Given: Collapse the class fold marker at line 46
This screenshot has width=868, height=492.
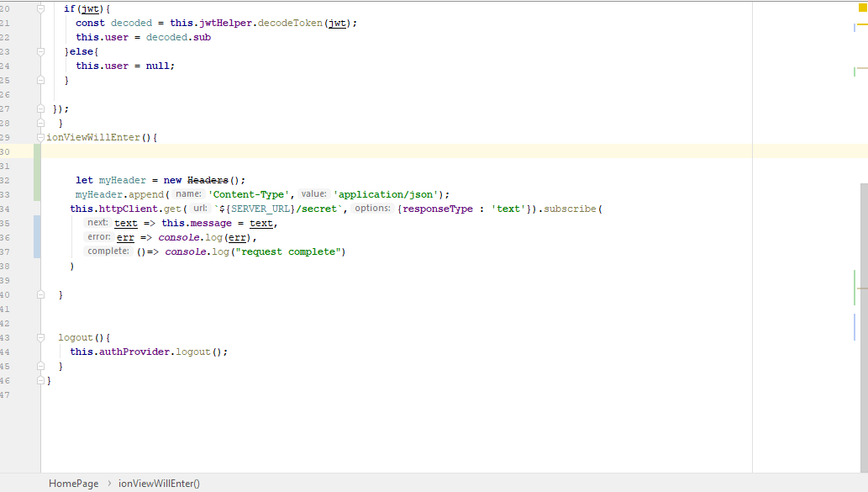Looking at the screenshot, I should (40, 380).
